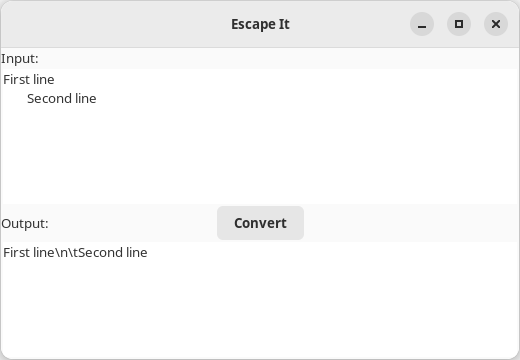Maximize the Escape It window
Viewport: 520px width, 360px height.
coord(459,24)
